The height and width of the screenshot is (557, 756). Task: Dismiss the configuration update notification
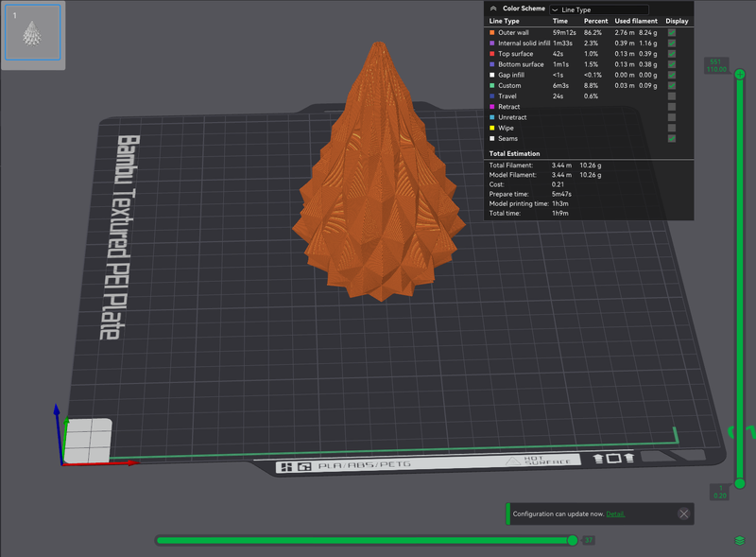(x=683, y=513)
